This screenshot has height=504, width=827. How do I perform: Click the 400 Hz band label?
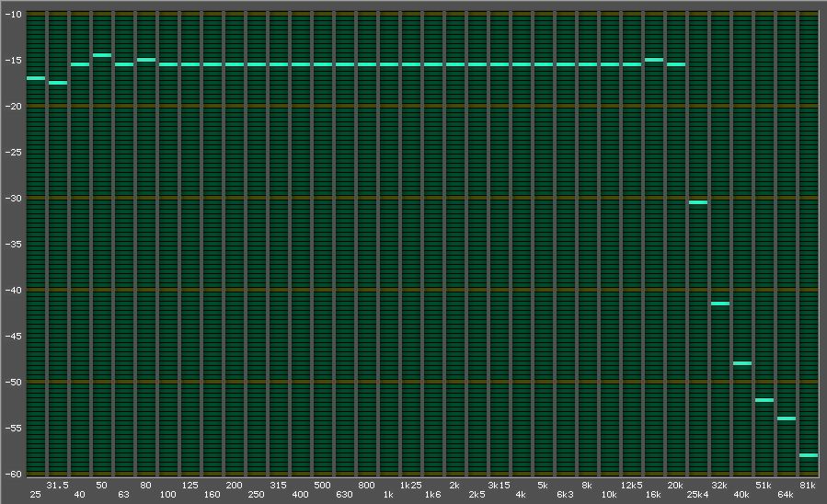click(300, 495)
